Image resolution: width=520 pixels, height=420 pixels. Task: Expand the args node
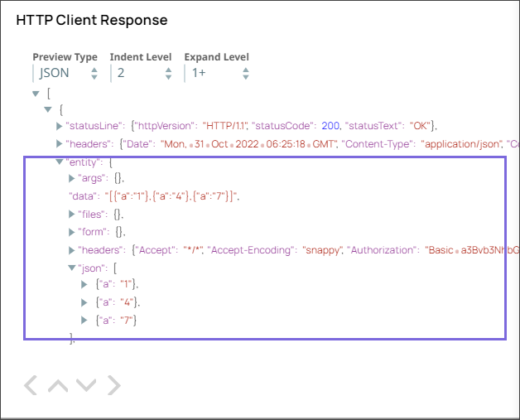(71, 179)
